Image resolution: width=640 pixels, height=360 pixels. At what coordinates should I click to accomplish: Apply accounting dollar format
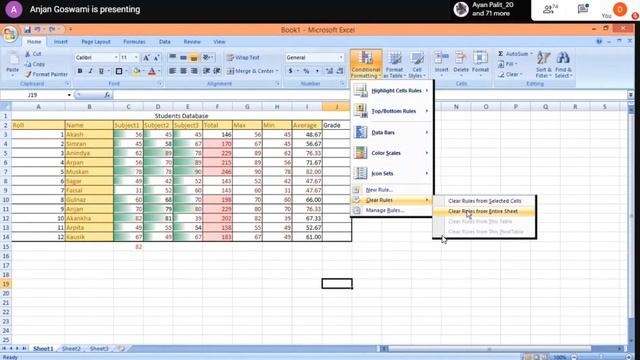point(291,71)
